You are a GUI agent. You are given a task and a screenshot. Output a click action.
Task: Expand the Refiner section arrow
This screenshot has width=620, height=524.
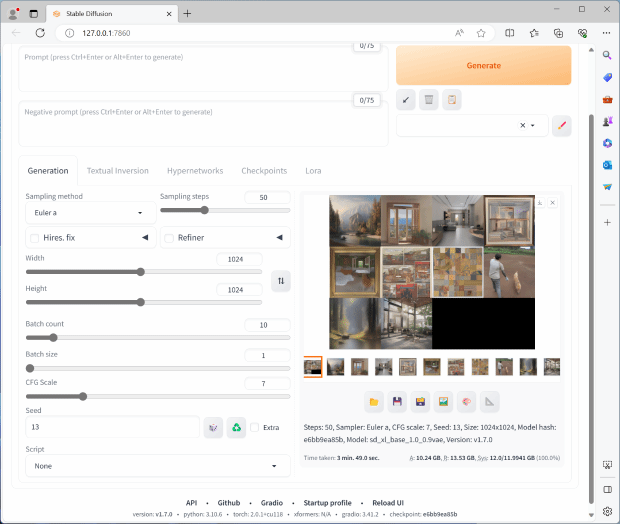click(280, 238)
